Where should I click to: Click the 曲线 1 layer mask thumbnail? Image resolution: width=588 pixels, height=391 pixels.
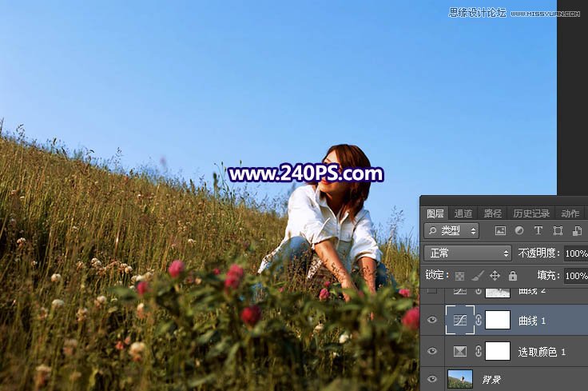point(498,320)
